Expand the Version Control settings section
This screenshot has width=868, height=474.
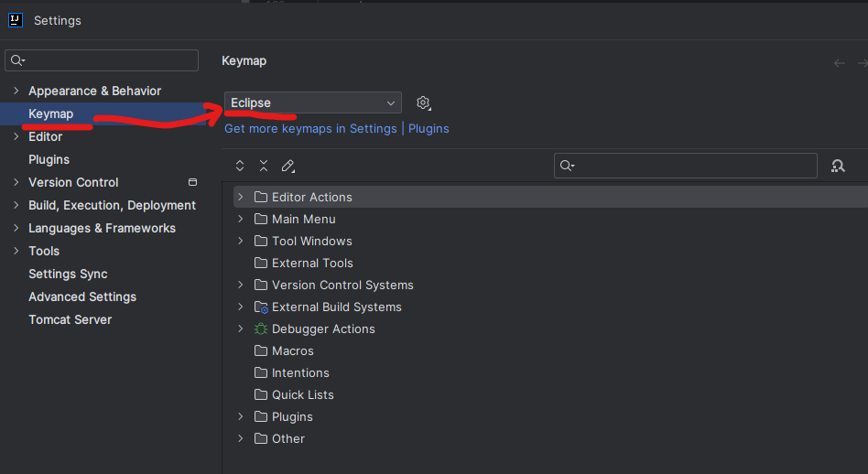coord(16,182)
